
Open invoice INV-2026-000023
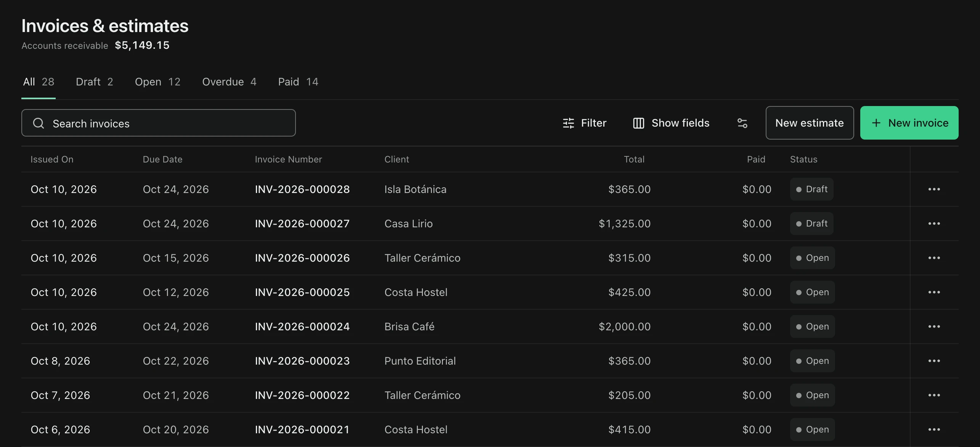point(302,361)
